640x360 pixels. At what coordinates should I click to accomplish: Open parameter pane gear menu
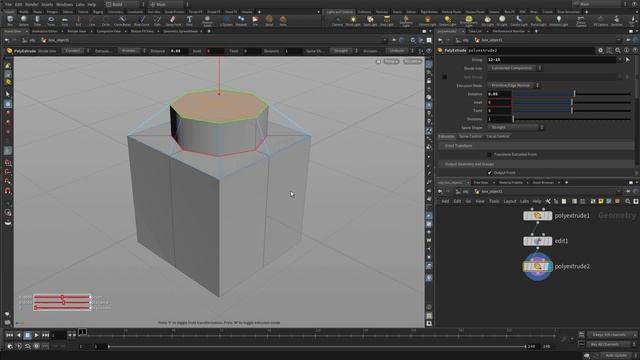click(600, 51)
